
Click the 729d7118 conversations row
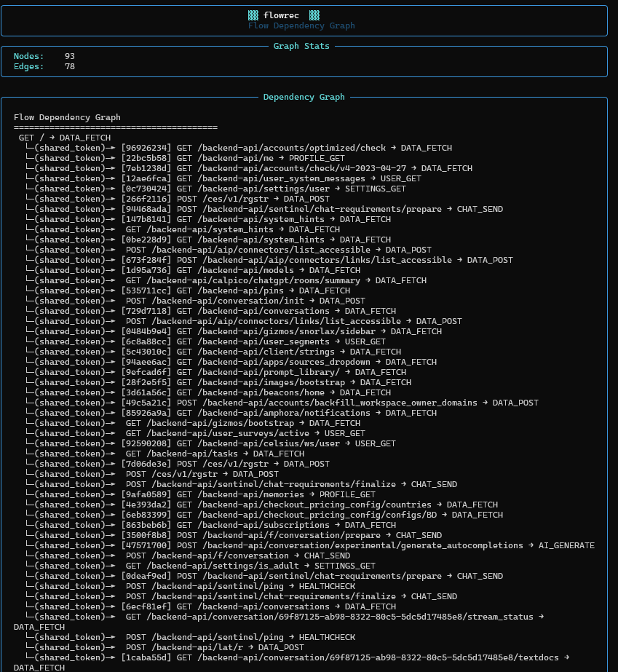[x=211, y=311]
